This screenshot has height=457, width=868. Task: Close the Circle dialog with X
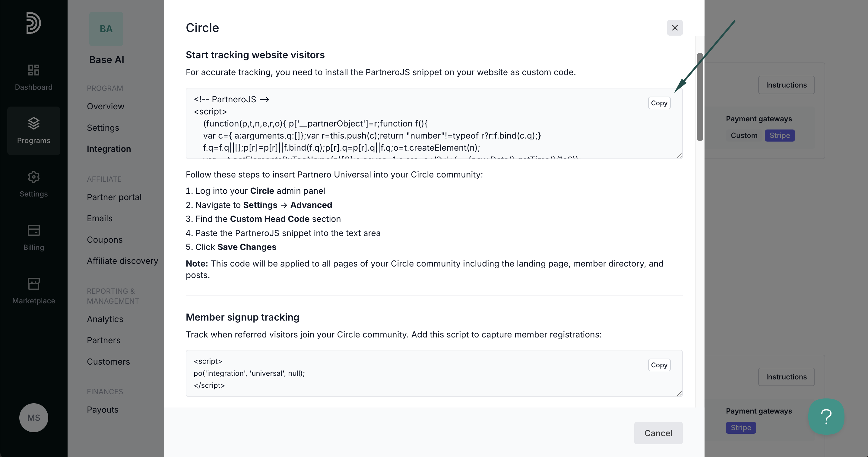click(675, 28)
